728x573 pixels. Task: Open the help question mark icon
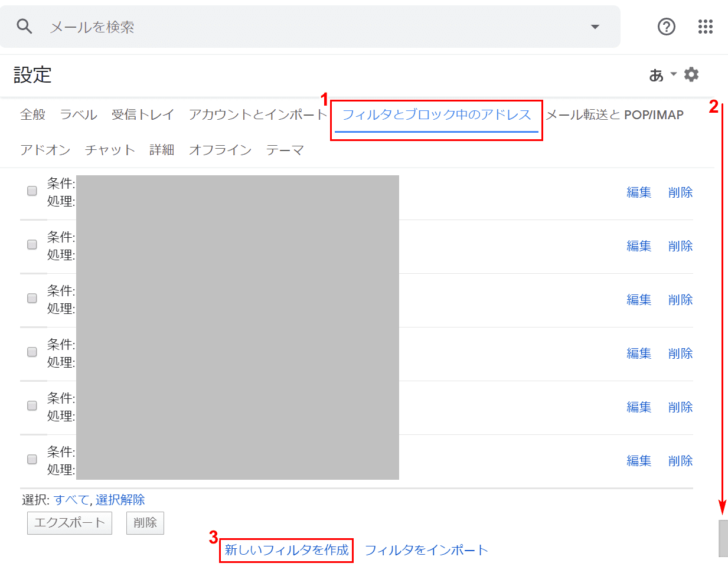tap(667, 27)
